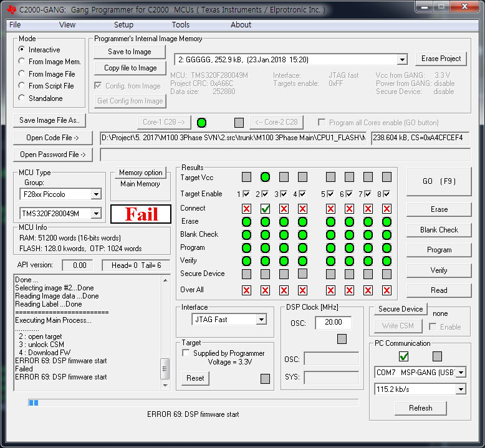Click Secure Device gray box for target 5

[x=330, y=274]
